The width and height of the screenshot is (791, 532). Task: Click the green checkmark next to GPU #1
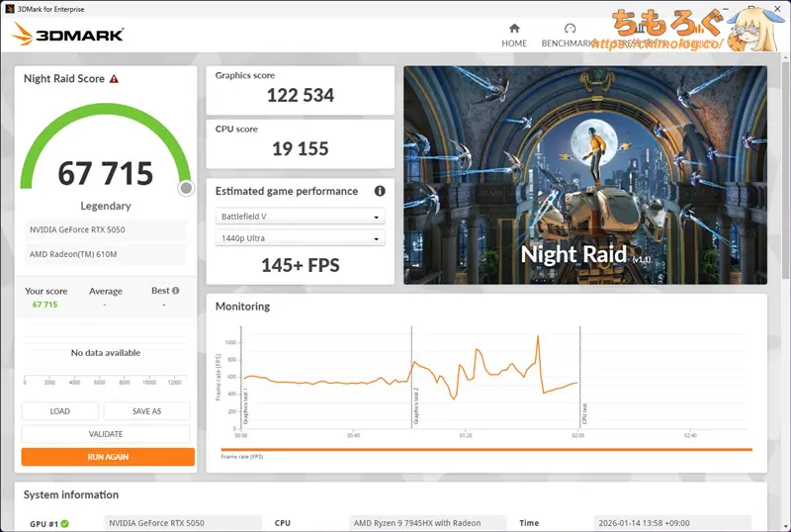(64, 523)
